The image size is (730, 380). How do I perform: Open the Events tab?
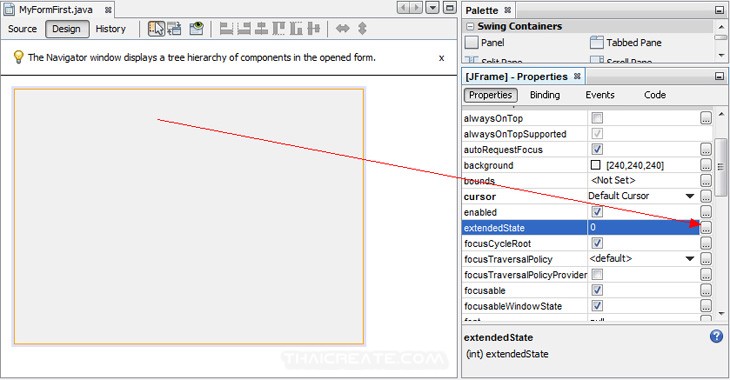click(600, 95)
